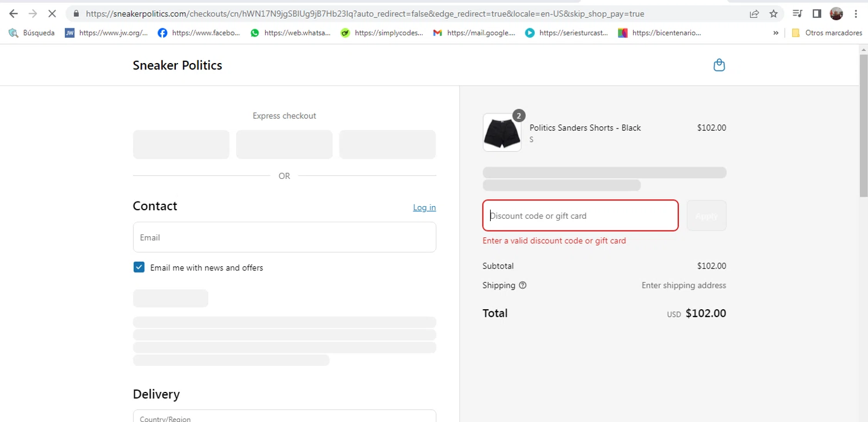The width and height of the screenshot is (868, 422).
Task: Focus the Discount code or gift card field
Action: coord(580,215)
